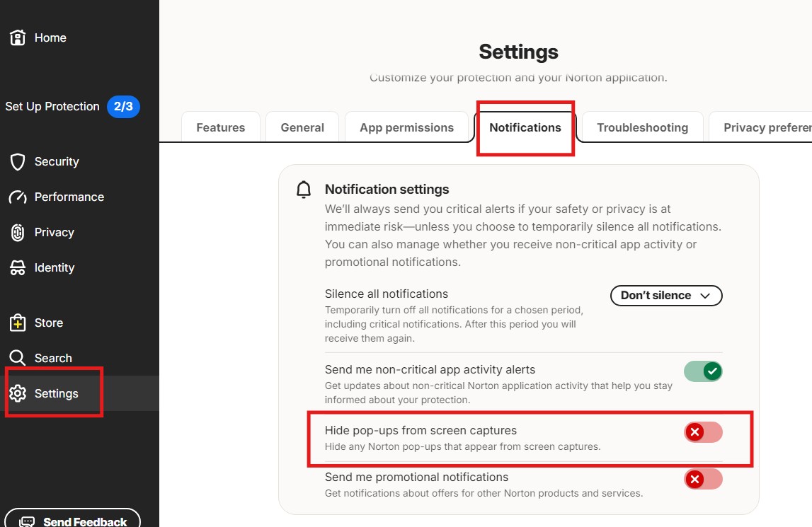Click the Notification settings bell icon
The height and width of the screenshot is (527, 812).
tap(304, 190)
